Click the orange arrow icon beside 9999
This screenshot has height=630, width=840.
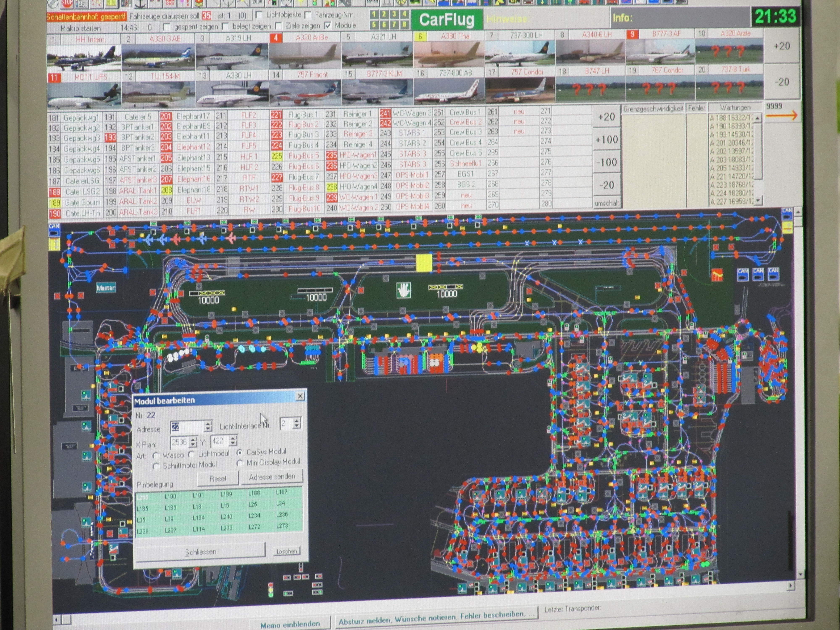[x=782, y=115]
